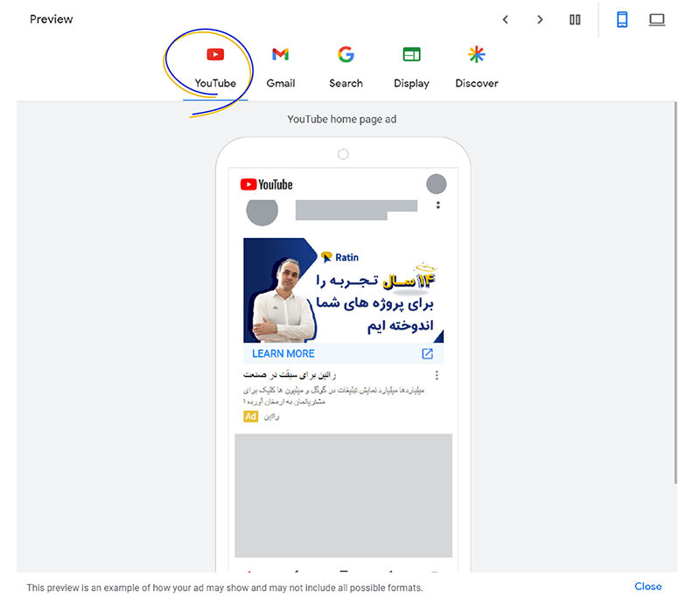700x598 pixels.
Task: Go to next ad preview arrow
Action: 540,19
